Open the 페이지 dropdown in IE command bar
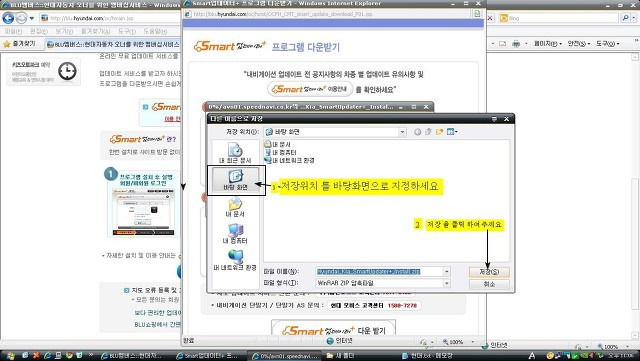Image resolution: width=640 pixels, height=361 pixels. tap(548, 43)
